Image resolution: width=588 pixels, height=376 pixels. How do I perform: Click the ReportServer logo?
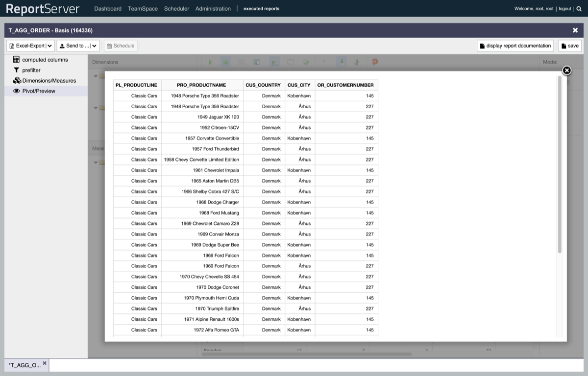[x=43, y=9]
